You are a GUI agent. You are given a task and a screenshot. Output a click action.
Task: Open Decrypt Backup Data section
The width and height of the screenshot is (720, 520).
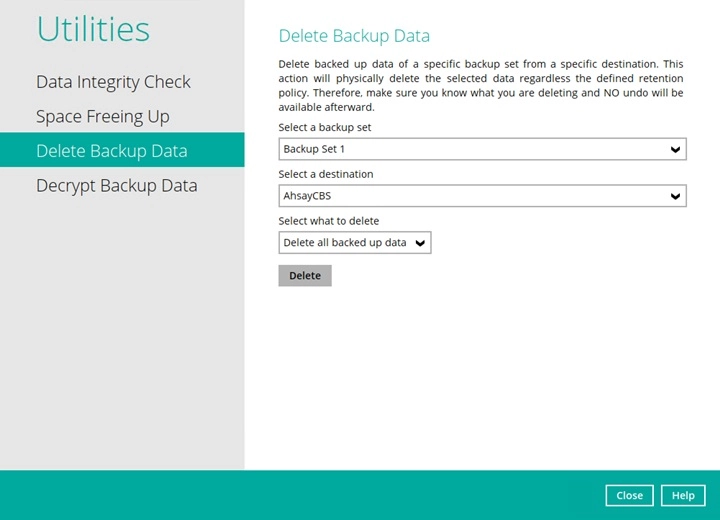pos(117,186)
